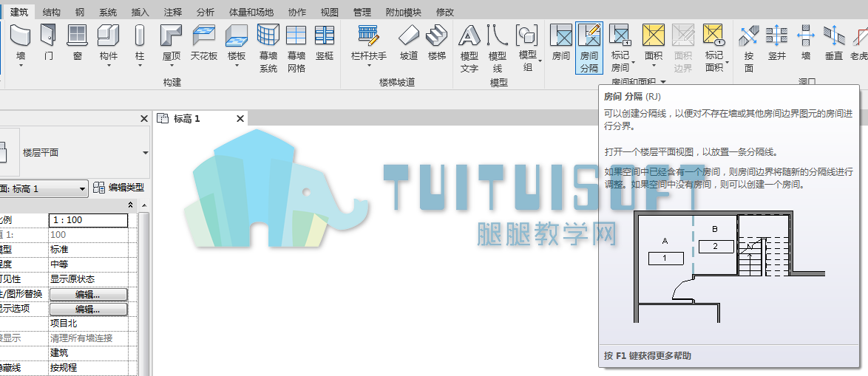Expand the 栏杆扶手 dropdown arrow
The image size is (868, 376).
click(x=369, y=66)
